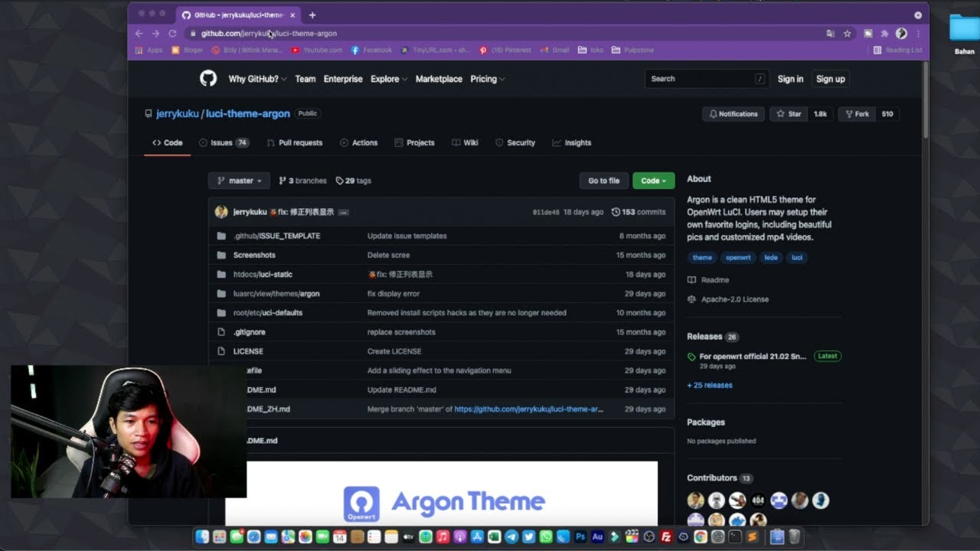Open the toko bookmarks folder

(591, 50)
